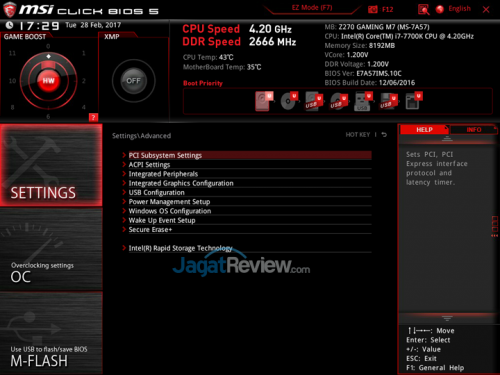This screenshot has width=500, height=375.
Task: Set Game Boost dial to level 4
Action: (x=84, y=107)
